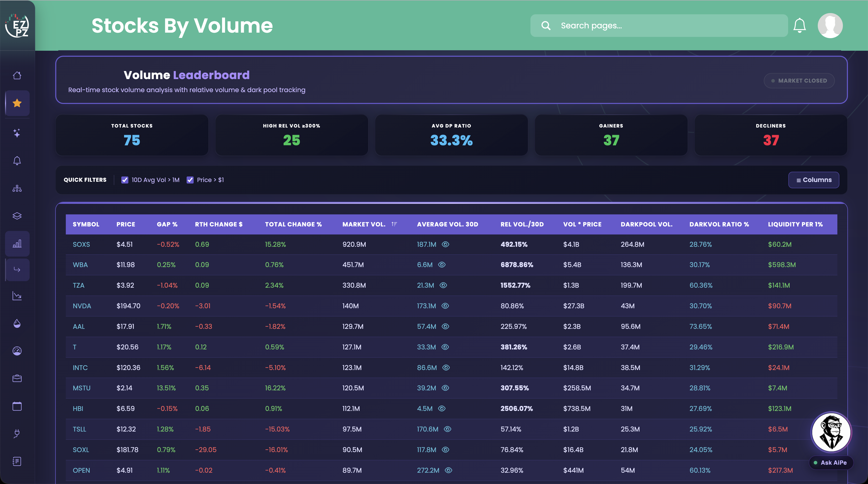Image resolution: width=868 pixels, height=484 pixels.
Task: Click WBA relative volume 6878.86%
Action: pos(517,265)
